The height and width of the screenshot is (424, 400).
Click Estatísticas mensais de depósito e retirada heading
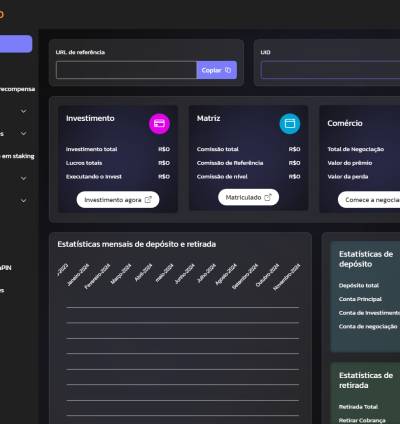136,244
